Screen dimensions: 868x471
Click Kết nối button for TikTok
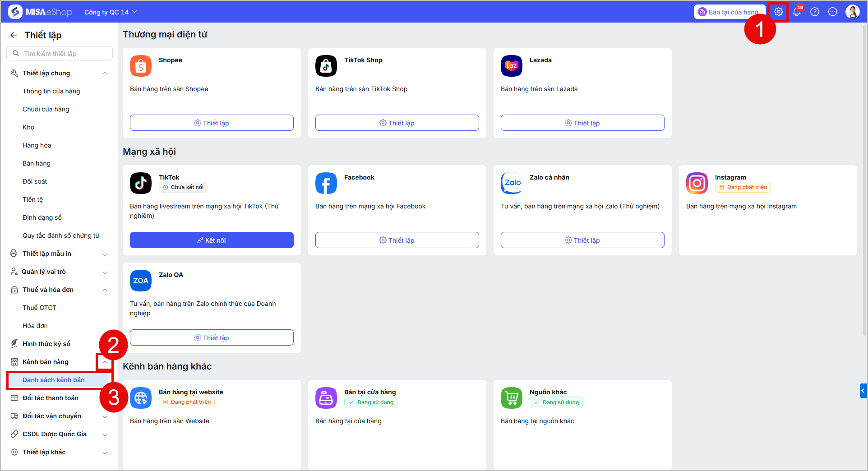point(212,240)
